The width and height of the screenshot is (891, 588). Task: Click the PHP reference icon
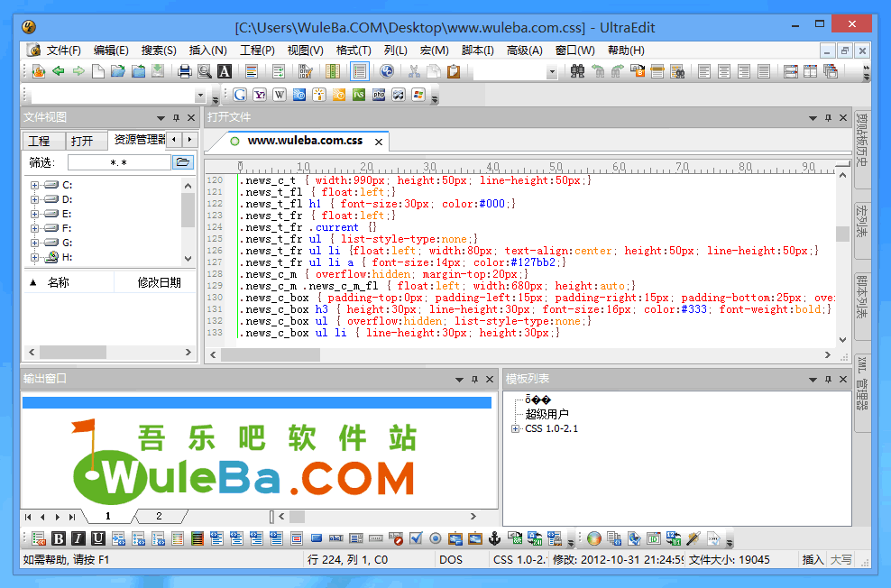(x=379, y=95)
